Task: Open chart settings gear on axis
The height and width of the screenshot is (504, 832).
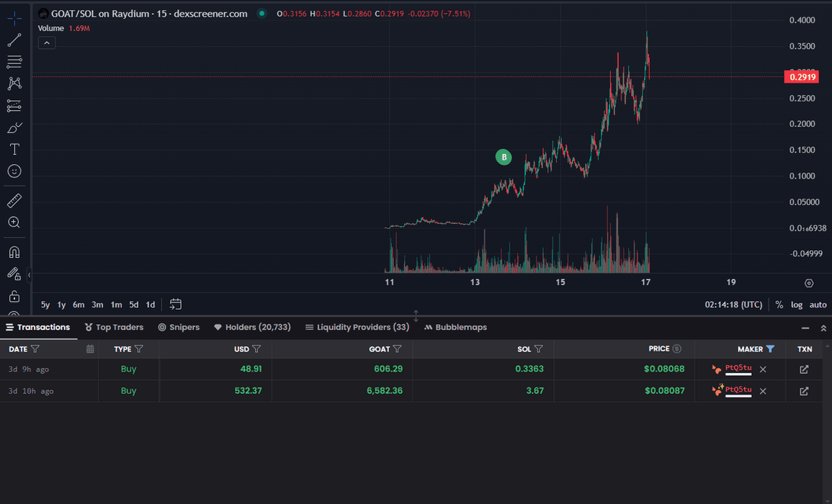Action: tap(809, 283)
